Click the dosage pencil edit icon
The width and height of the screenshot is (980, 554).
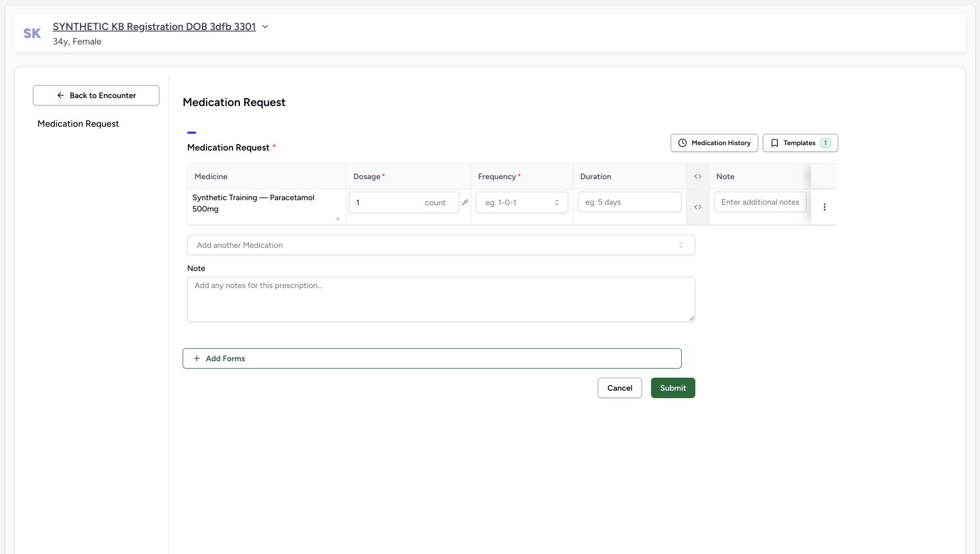tap(465, 202)
